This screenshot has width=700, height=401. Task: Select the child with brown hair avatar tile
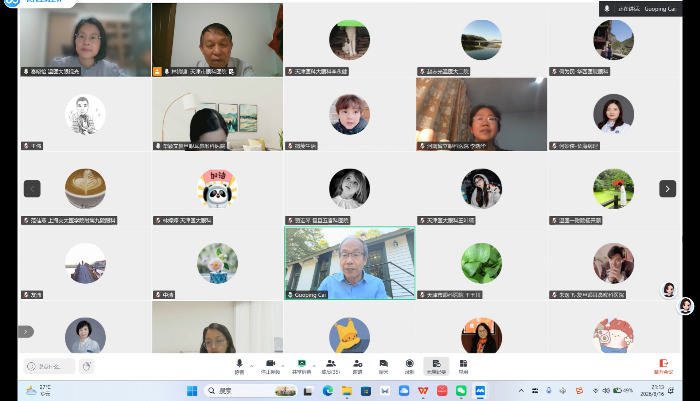pyautogui.click(x=350, y=114)
